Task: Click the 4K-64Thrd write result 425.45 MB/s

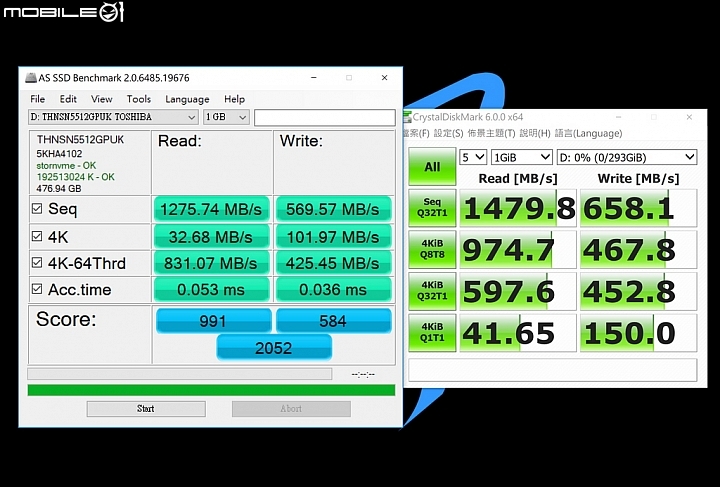Action: (x=333, y=263)
